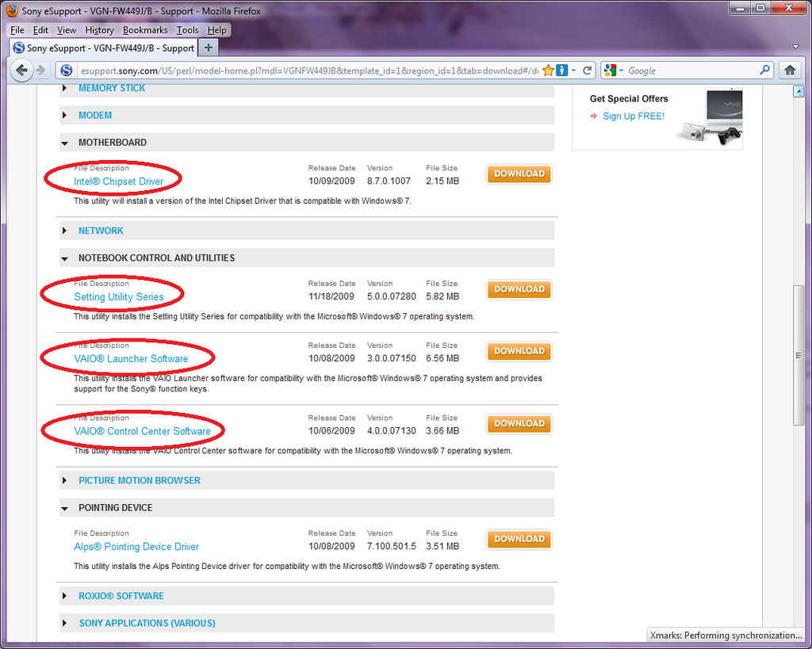Open the Google search engine selector icon
The width and height of the screenshot is (812, 649).
[610, 71]
